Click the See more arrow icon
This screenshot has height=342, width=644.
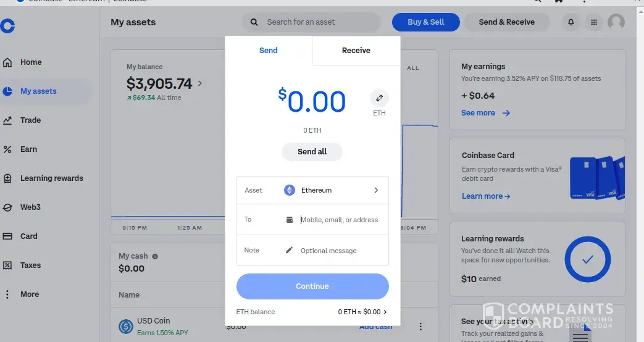click(506, 113)
